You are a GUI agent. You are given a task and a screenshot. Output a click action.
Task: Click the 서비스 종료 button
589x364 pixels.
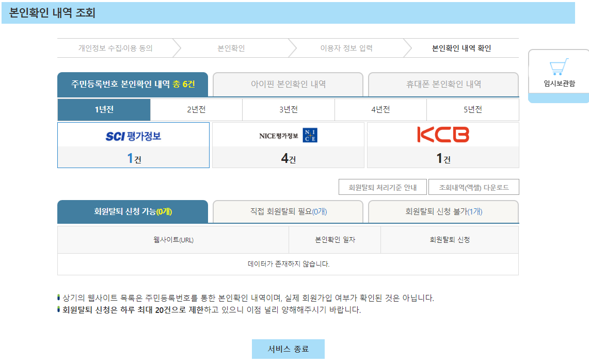coord(288,349)
